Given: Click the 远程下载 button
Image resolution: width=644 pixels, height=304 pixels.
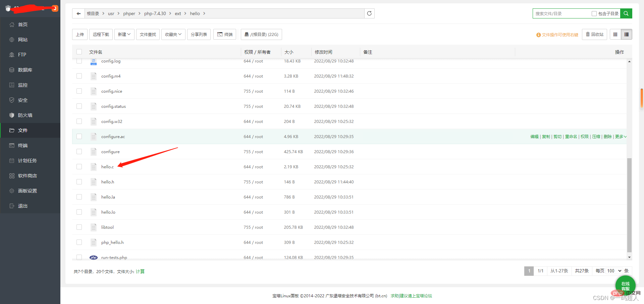Looking at the screenshot, I should point(101,34).
